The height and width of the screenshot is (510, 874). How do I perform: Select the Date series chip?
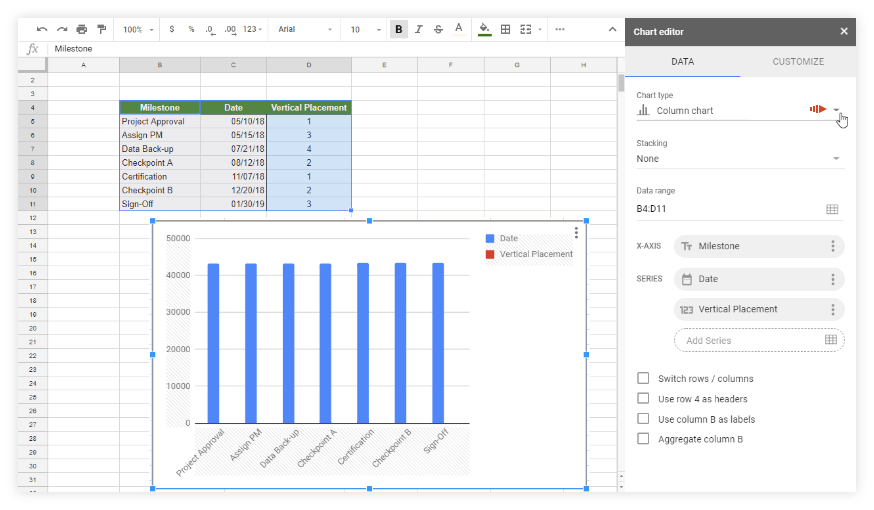tap(759, 279)
